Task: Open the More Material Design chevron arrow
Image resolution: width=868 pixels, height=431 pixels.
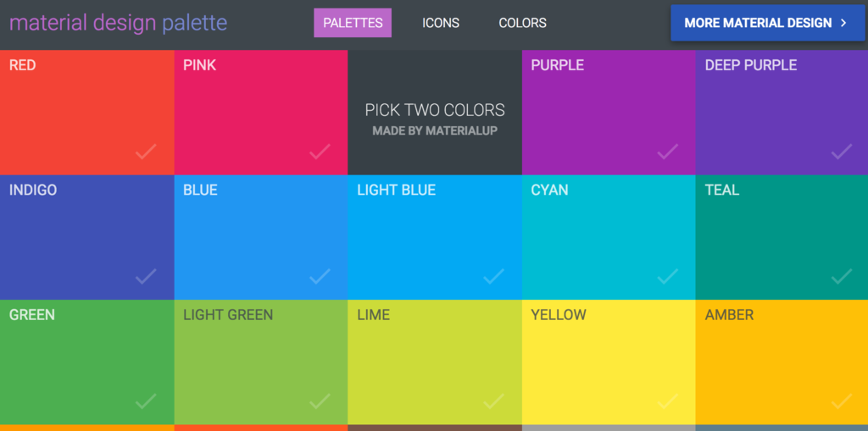Action: 843,24
